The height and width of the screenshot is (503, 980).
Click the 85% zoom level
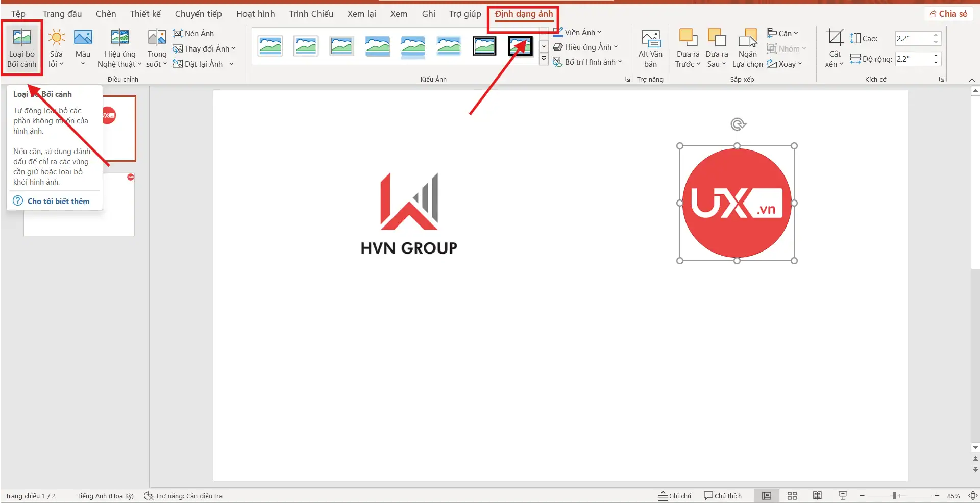tap(953, 496)
